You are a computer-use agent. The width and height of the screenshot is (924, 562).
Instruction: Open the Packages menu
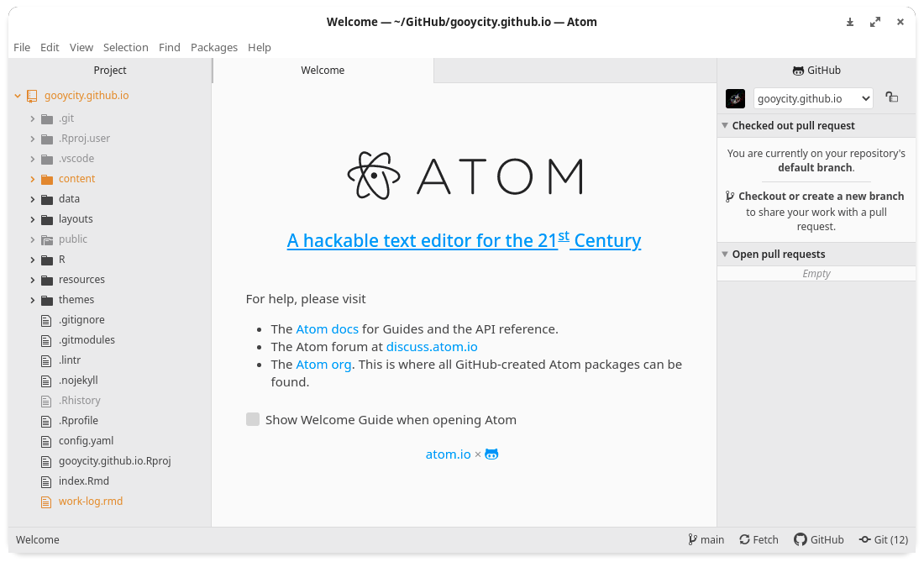[x=214, y=47]
